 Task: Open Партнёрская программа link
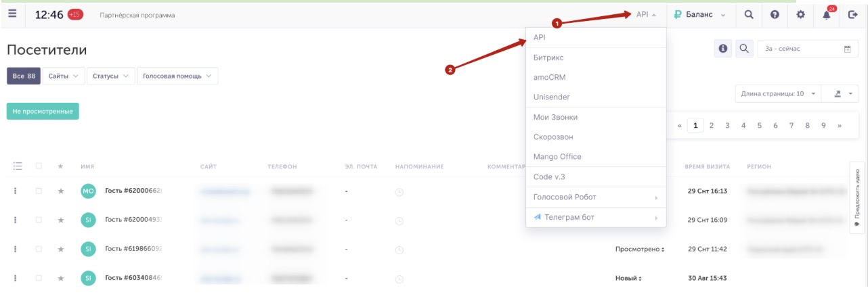(x=137, y=16)
